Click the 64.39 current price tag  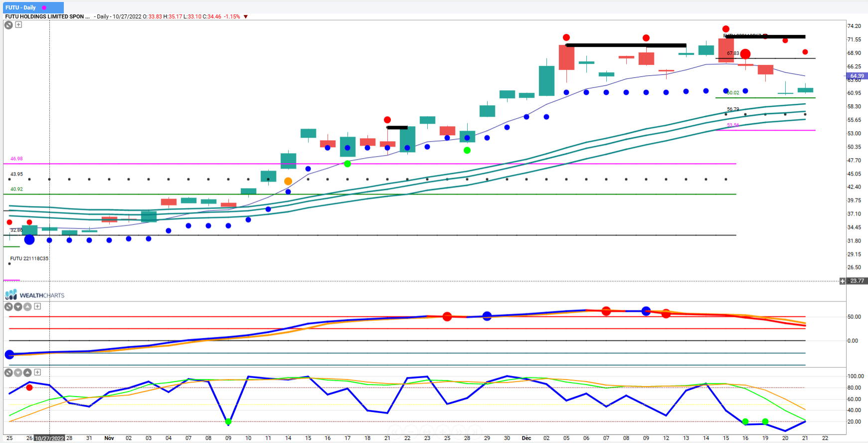click(857, 76)
